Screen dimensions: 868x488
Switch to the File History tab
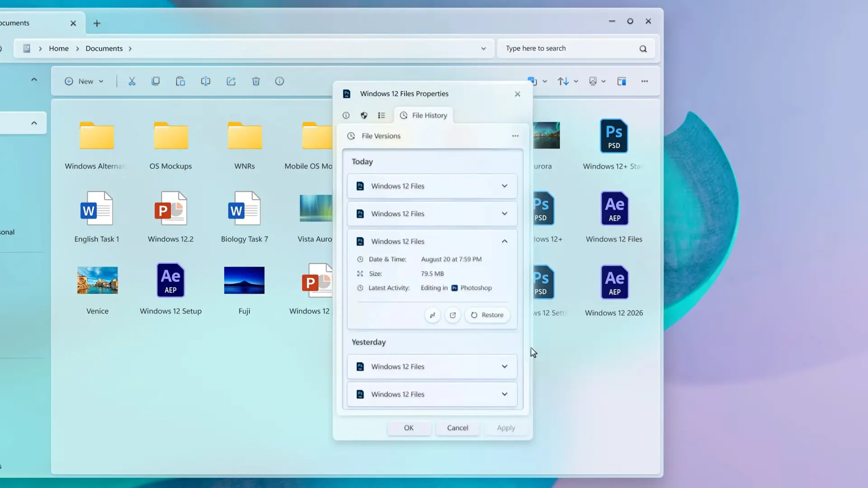[423, 115]
